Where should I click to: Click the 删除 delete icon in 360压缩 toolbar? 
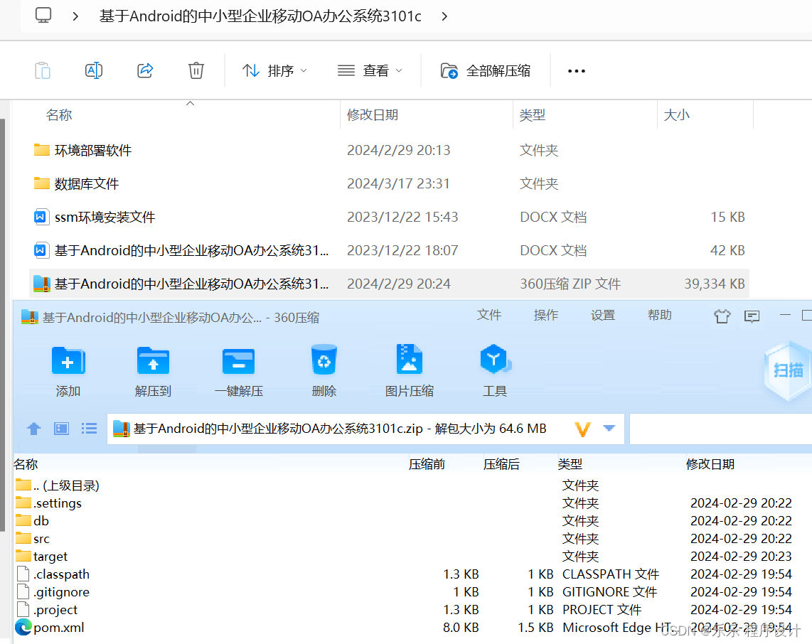tap(324, 360)
